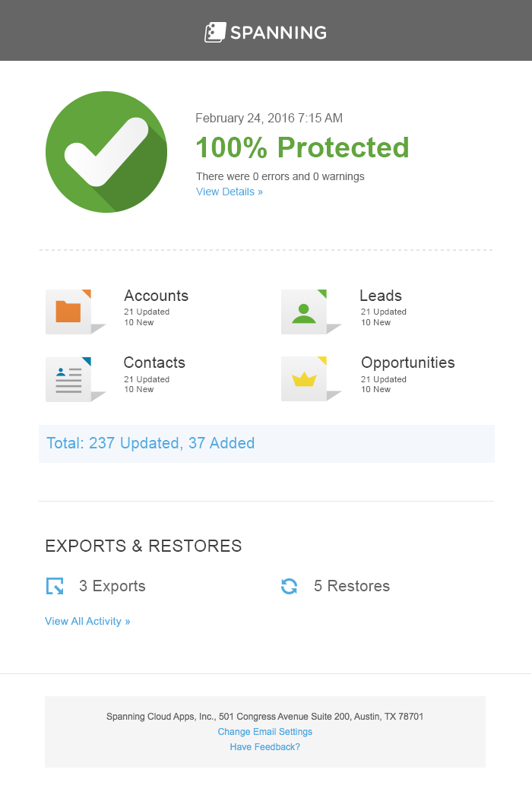Screen dimensions: 532x798
Task: Open the View Details link
Action: 230,192
